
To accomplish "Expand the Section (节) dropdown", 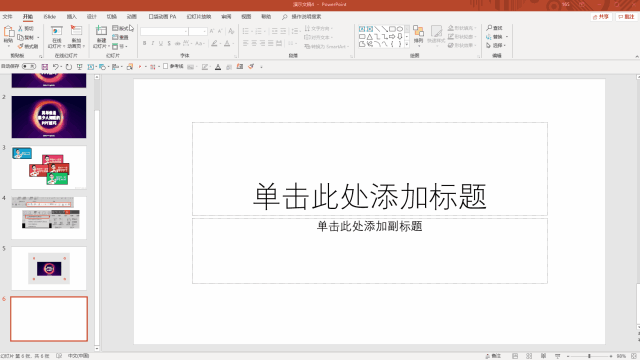I will [x=120, y=46].
